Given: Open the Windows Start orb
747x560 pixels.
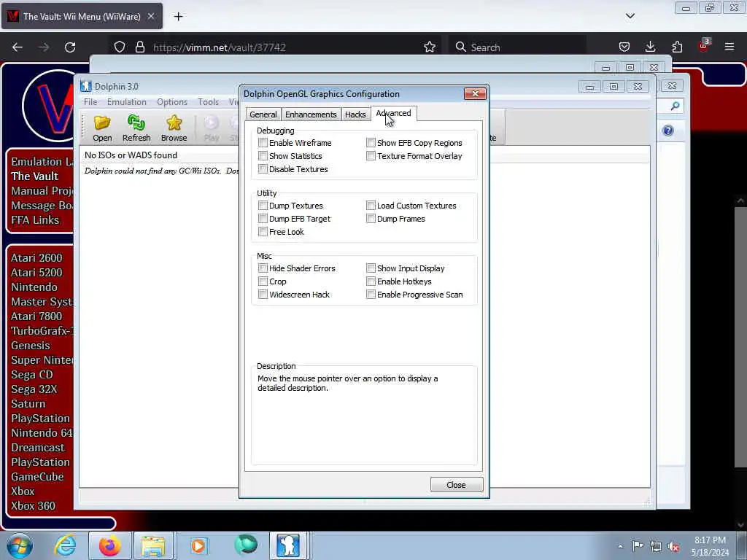Looking at the screenshot, I should coord(20,545).
